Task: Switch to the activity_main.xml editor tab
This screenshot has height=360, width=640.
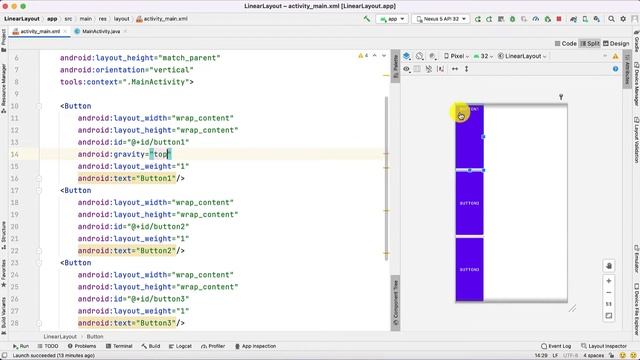Action: 40,31
